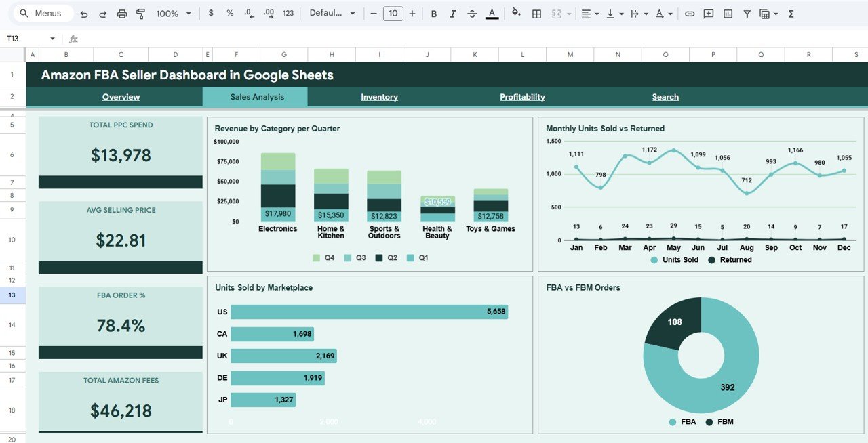The image size is (868, 443).
Task: Open the Menus menu
Action: [x=42, y=13]
